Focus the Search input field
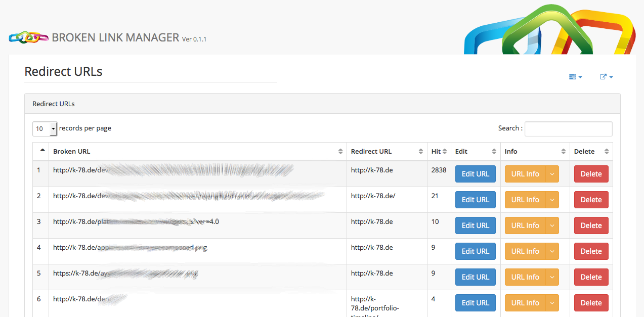Screen dimensions: 644x317 click(568, 129)
